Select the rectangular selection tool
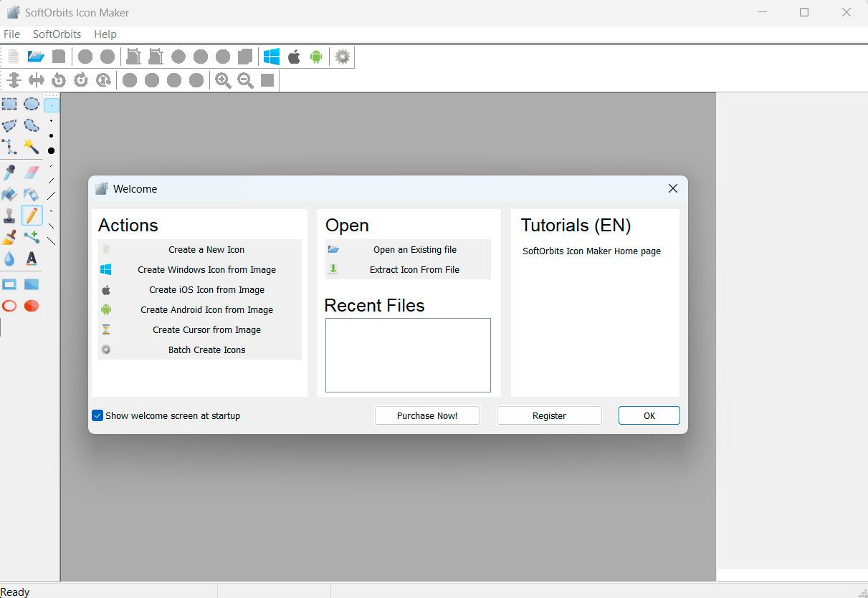Viewport: 868px width, 598px height. [x=10, y=104]
